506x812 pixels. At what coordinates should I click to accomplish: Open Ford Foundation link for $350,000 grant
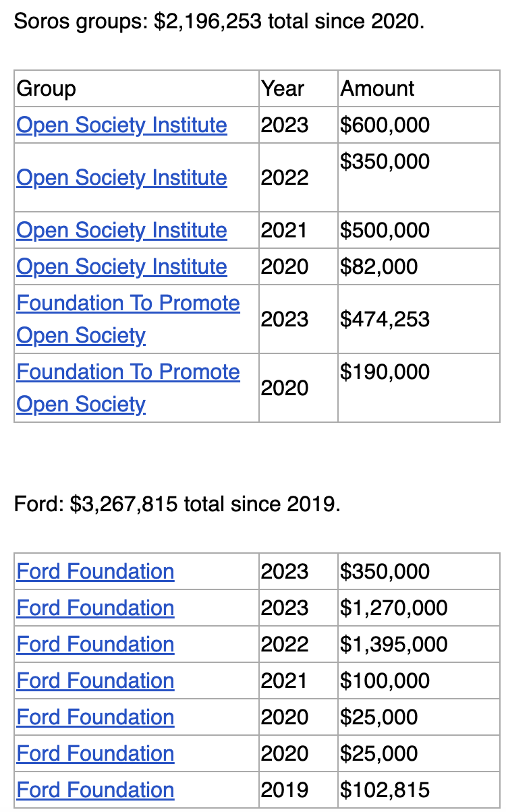coord(95,571)
